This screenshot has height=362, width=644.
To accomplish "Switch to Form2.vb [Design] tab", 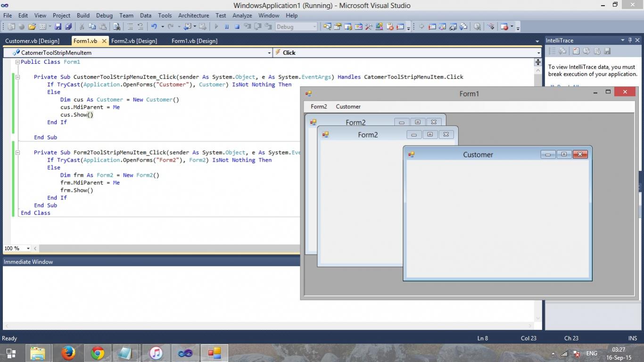I will (x=134, y=41).
